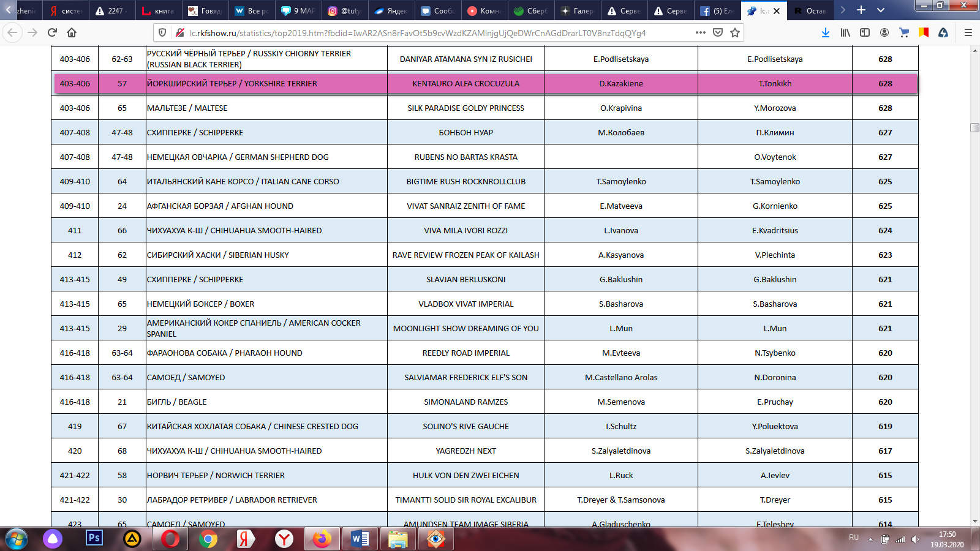Reload the current page
Image resolution: width=980 pixels, height=551 pixels.
point(52,32)
